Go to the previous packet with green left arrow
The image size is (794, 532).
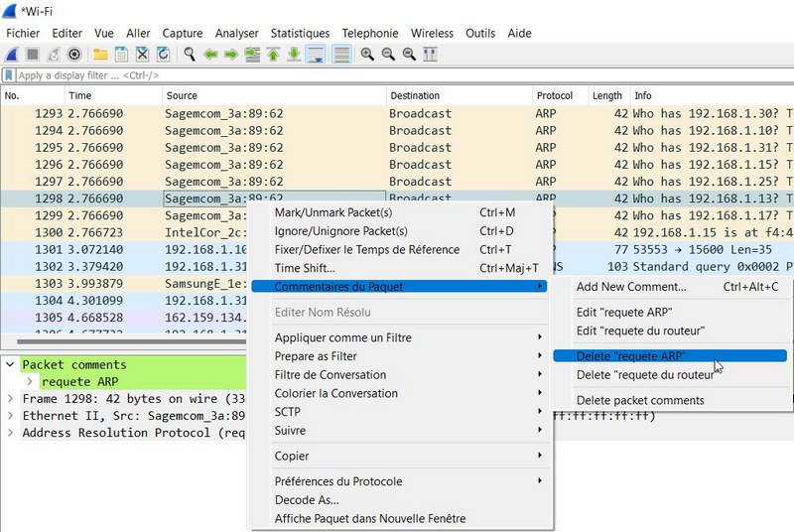point(210,54)
